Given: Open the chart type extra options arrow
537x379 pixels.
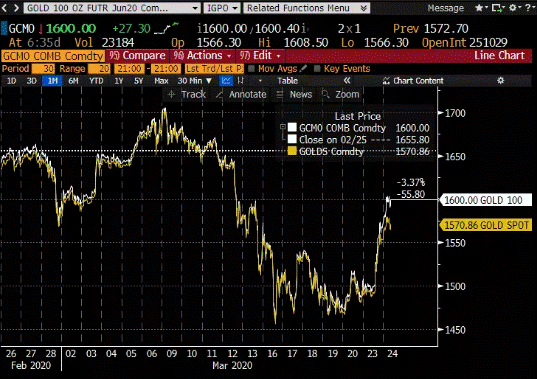Looking at the screenshot, I should (x=260, y=81).
